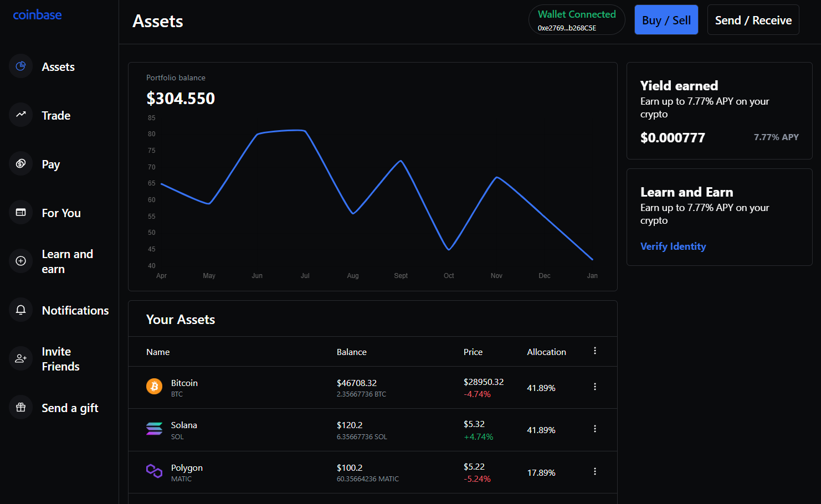Click the Verify Identity link
Image resolution: width=821 pixels, height=504 pixels.
673,246
